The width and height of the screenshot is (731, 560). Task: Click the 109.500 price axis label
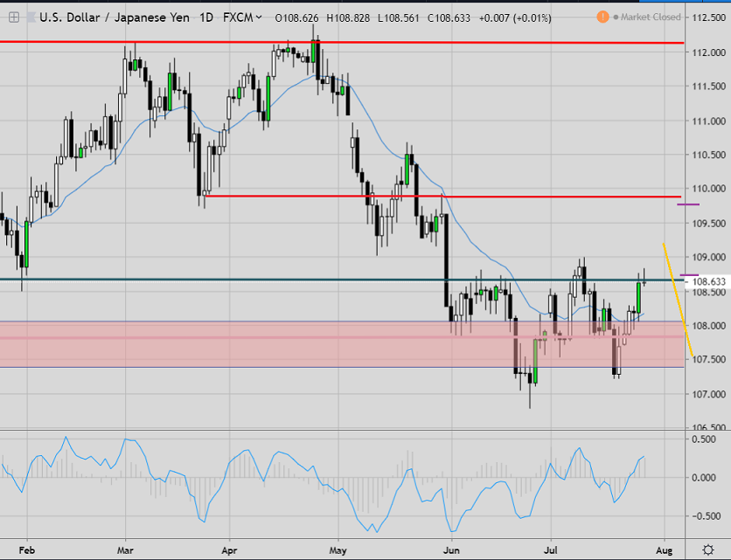pyautogui.click(x=708, y=224)
